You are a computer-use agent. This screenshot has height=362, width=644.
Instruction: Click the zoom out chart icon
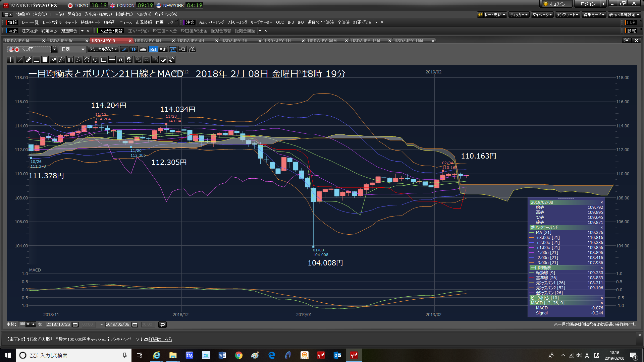182,49
